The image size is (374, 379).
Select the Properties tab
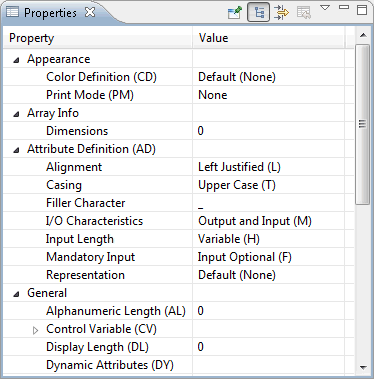50,13
